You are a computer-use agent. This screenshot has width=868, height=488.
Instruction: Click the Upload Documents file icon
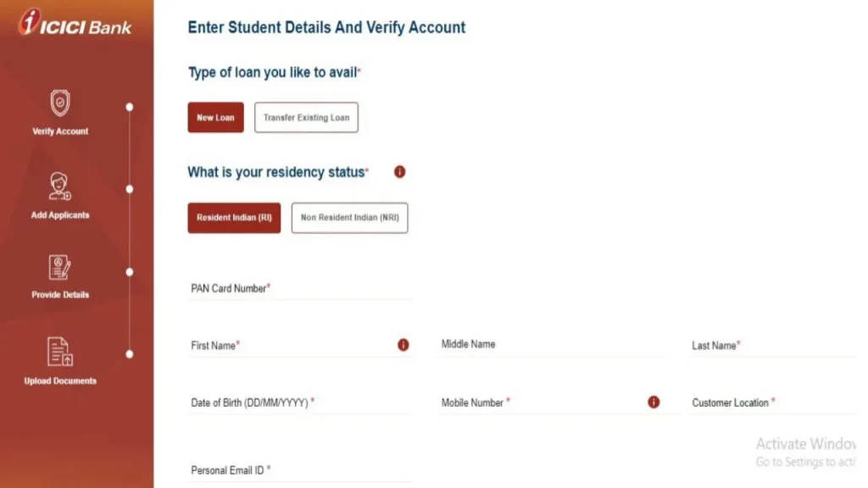pyautogui.click(x=60, y=352)
